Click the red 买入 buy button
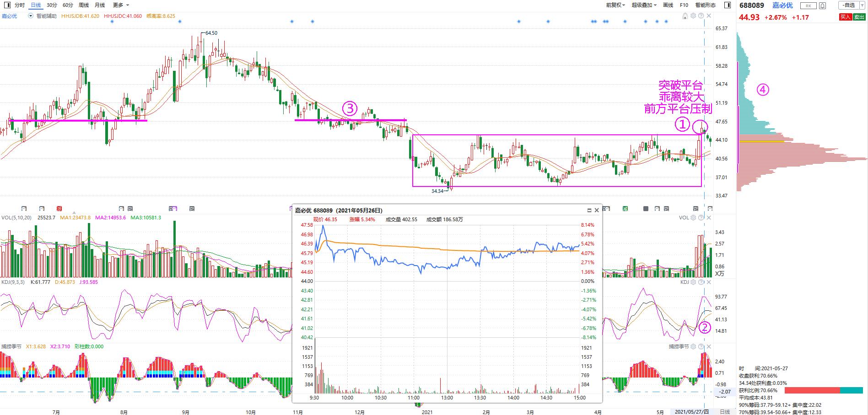 click(x=846, y=17)
